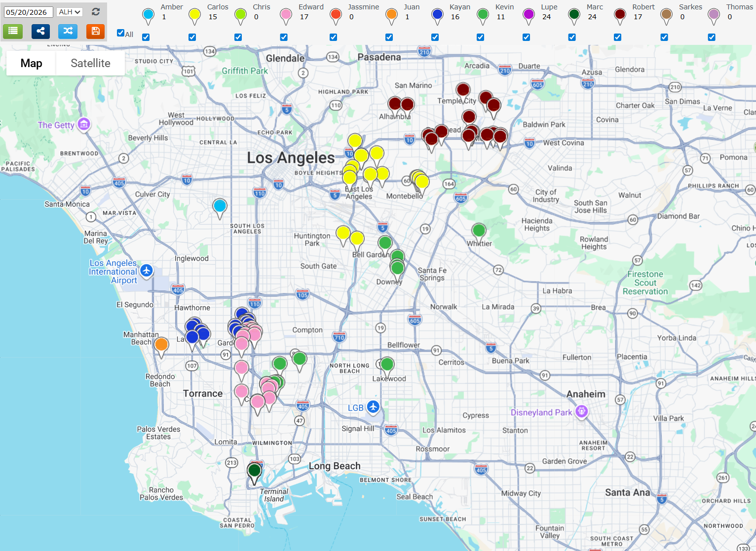Image resolution: width=756 pixels, height=551 pixels.
Task: Uncheck Edward's visibility checkbox
Action: [284, 37]
